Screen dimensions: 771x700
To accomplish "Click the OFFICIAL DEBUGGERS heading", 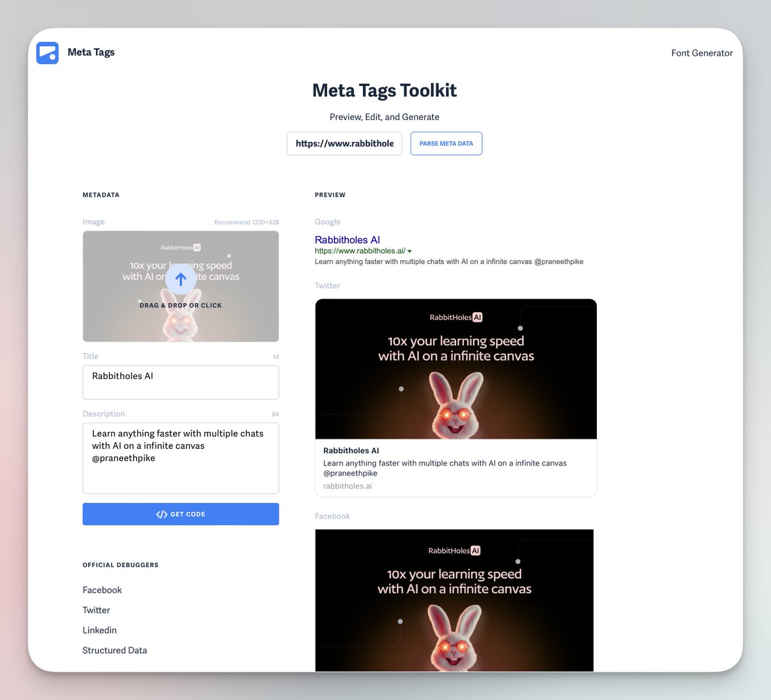I will 120,565.
